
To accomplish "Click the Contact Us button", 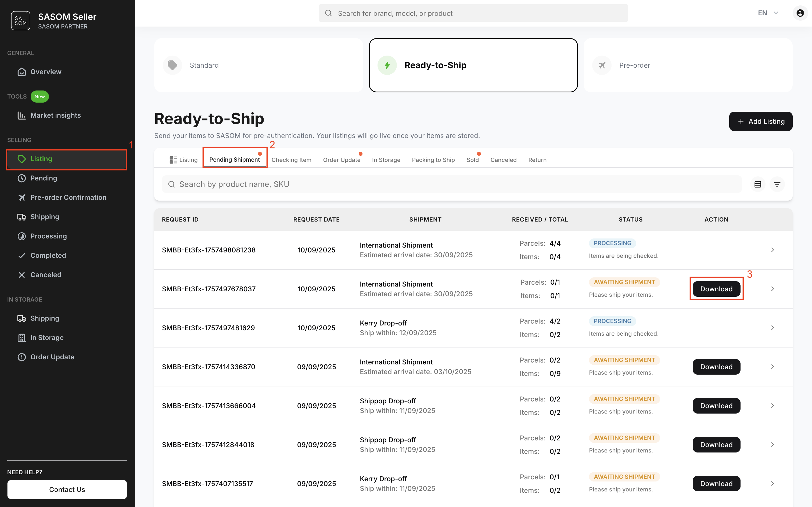I will click(x=67, y=490).
